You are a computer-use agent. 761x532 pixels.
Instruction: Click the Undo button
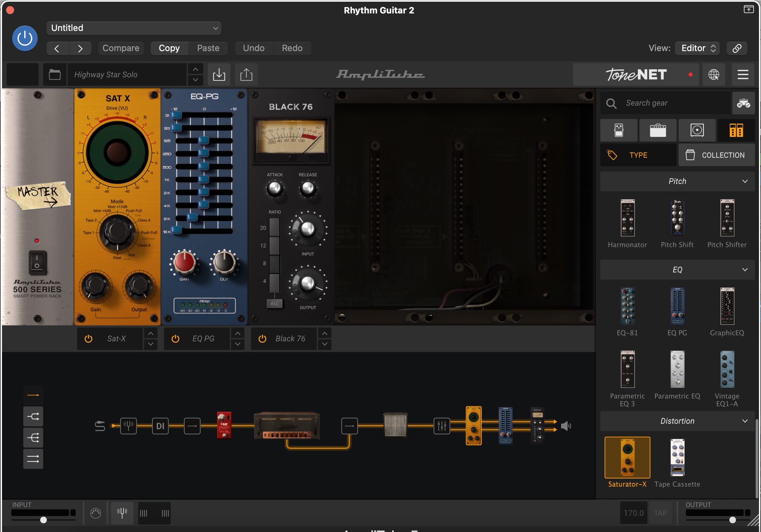click(254, 48)
